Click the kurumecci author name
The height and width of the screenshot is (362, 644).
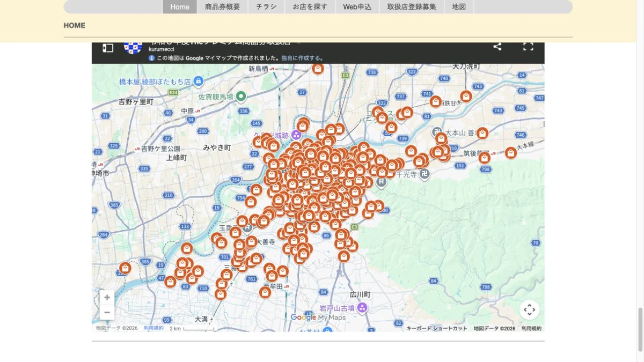click(x=162, y=49)
